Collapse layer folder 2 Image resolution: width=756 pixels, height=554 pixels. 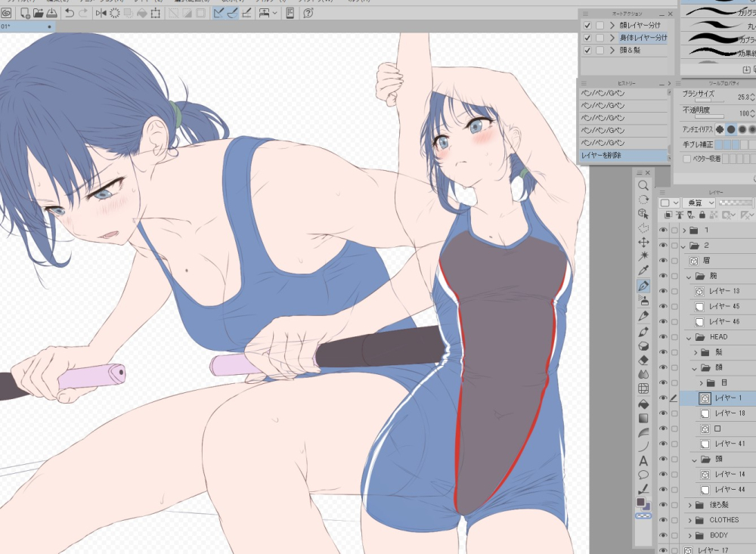(x=683, y=246)
